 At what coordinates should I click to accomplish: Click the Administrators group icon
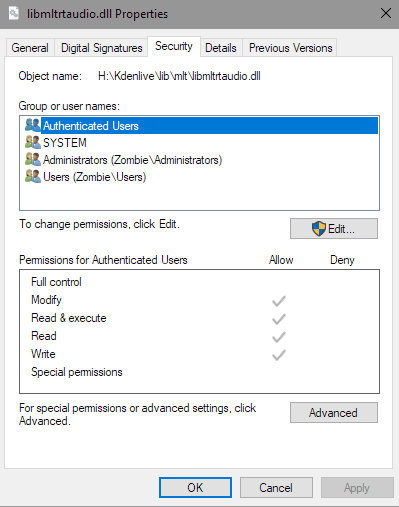(x=33, y=160)
